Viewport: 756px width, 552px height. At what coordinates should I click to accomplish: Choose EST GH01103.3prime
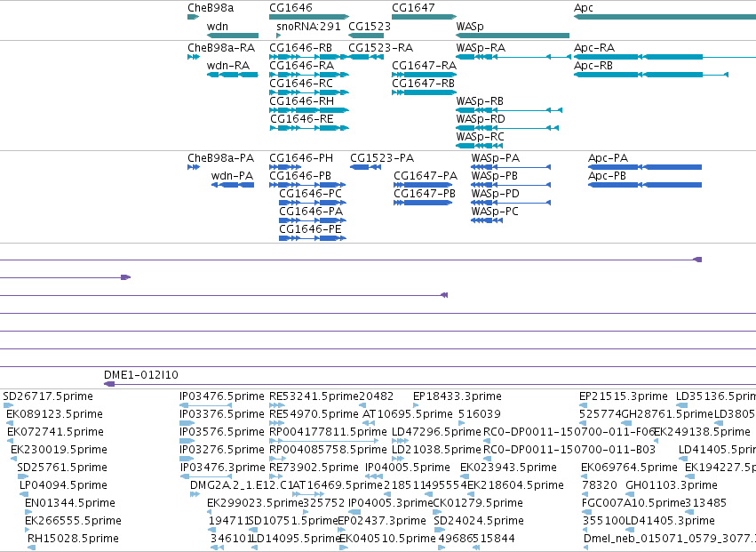tap(629, 494)
